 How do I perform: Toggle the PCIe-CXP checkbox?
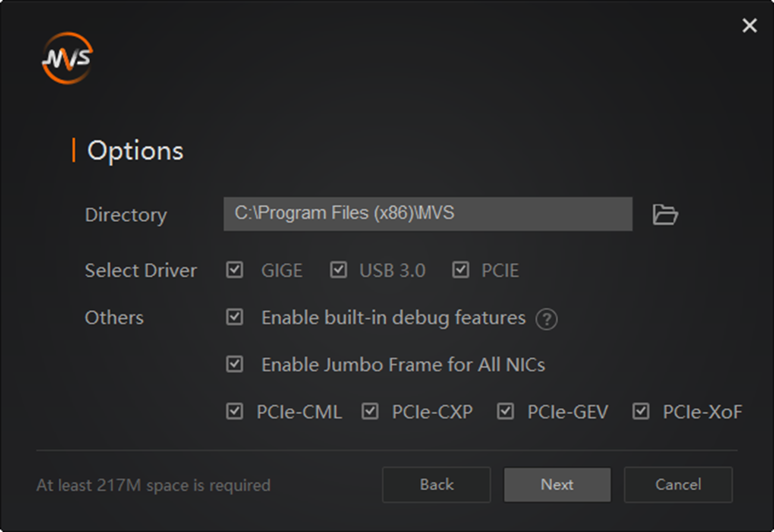(x=370, y=411)
